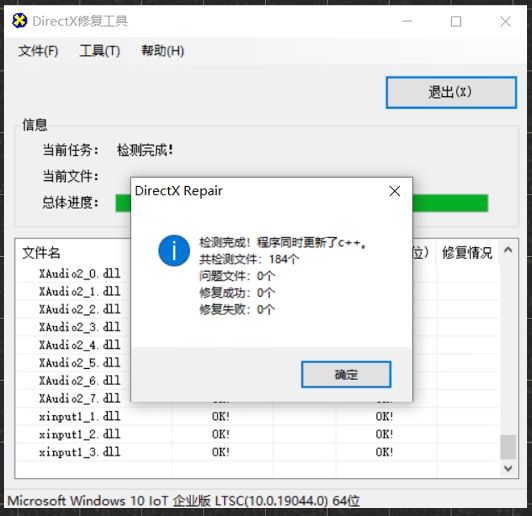Minimize the DirectX修复工具 window

(407, 21)
